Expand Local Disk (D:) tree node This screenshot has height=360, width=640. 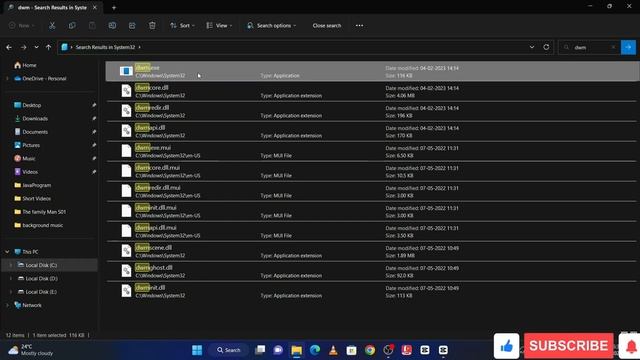click(11, 278)
